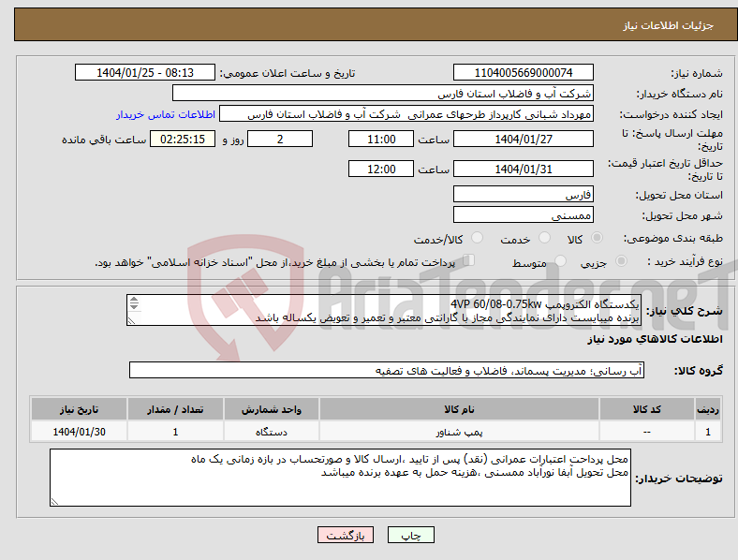Click the تاریخ نیاز column header
Screen dimensions: 738x560
[79, 409]
